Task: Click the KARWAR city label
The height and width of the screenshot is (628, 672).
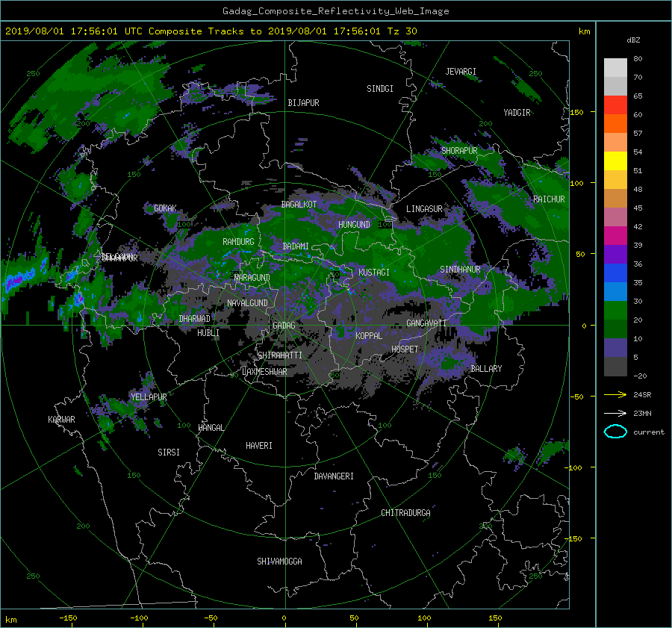Action: [x=61, y=420]
